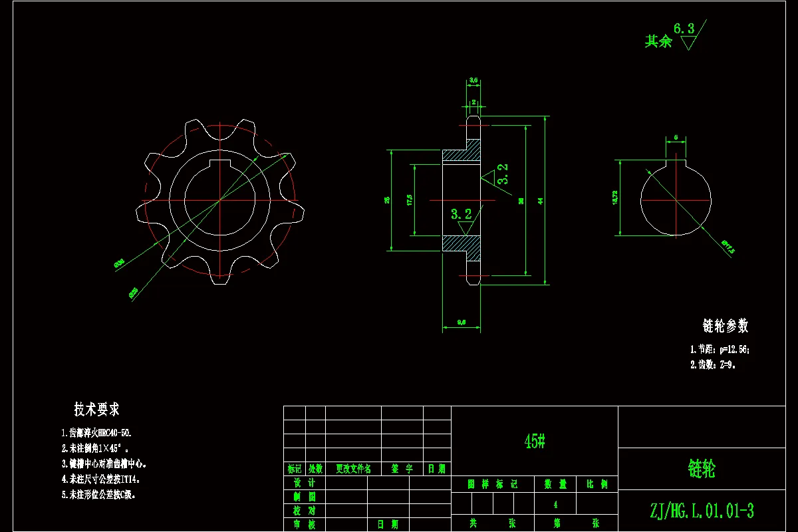Click the '链轮参数' heading text

726,326
